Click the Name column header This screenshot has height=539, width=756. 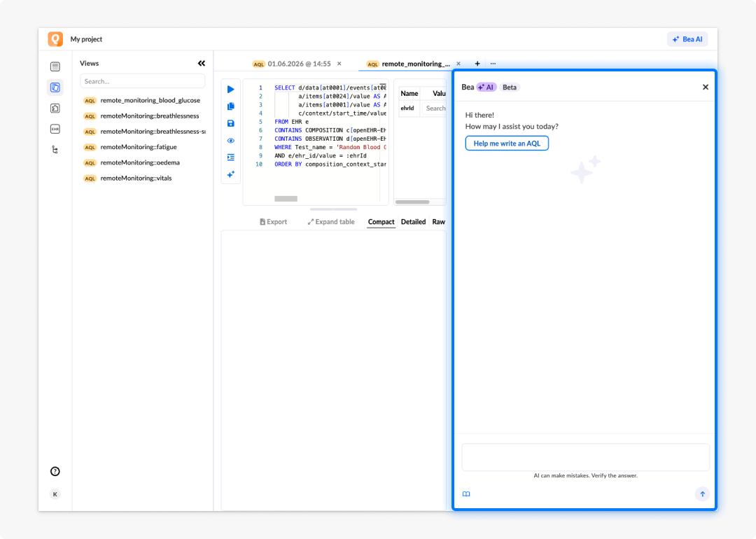pyautogui.click(x=409, y=94)
